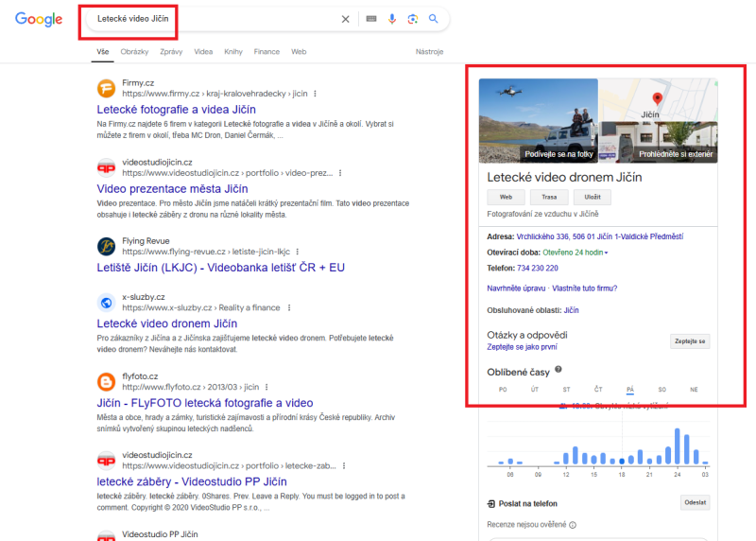
Task: Open the on-screen keyboard icon
Action: click(371, 19)
